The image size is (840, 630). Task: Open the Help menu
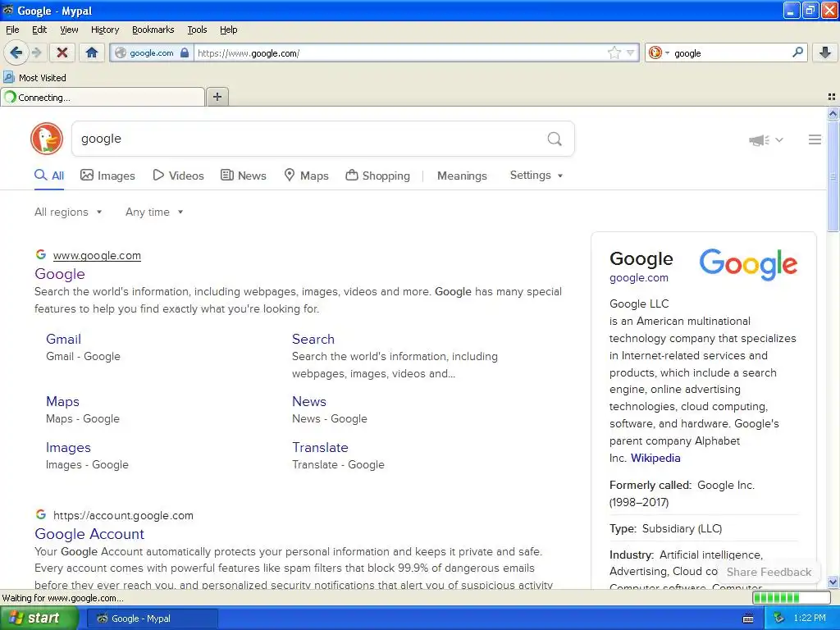[228, 30]
